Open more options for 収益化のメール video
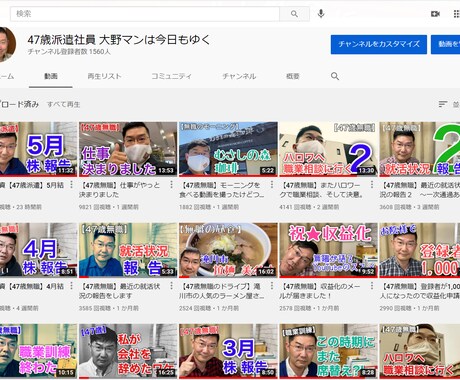460x380 pixels. [x=372, y=286]
